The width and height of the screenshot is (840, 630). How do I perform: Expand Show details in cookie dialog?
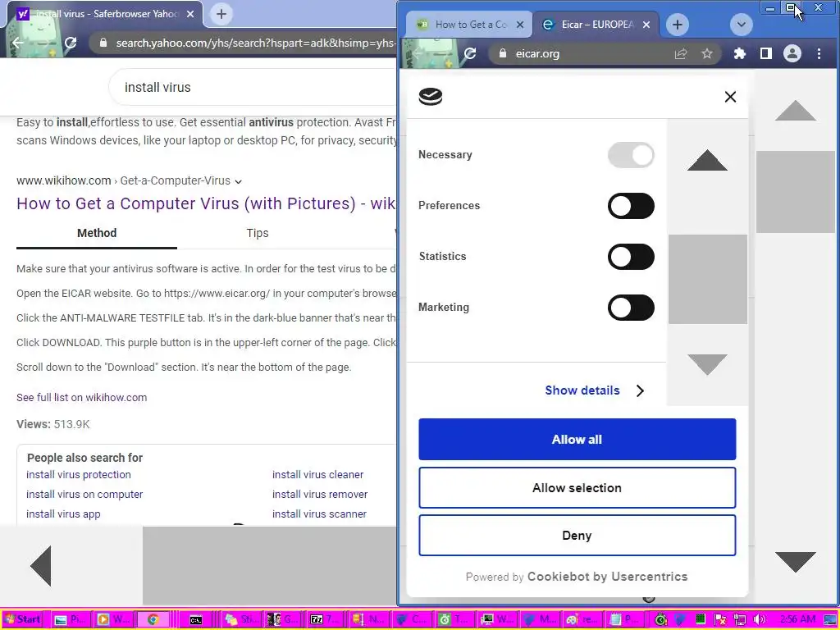point(595,390)
